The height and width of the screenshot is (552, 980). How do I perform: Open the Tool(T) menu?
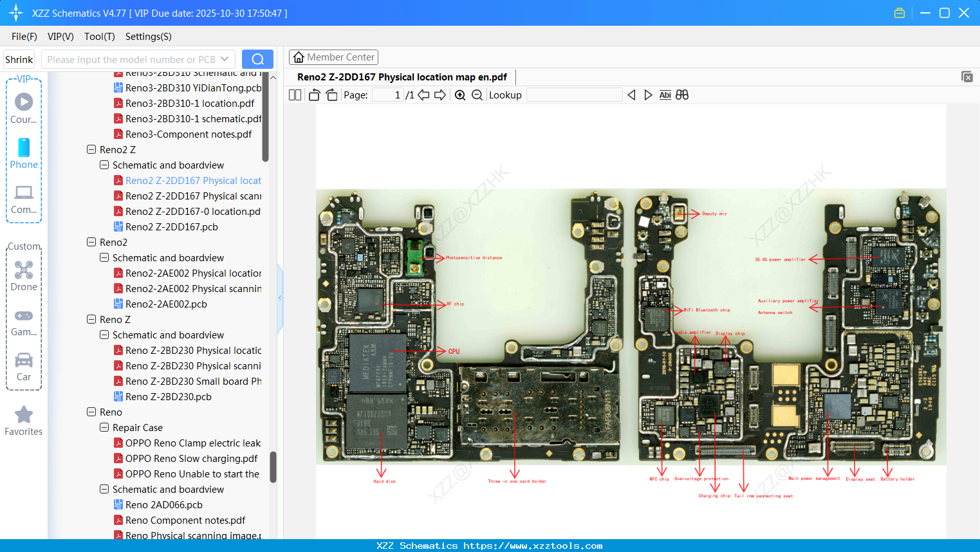[x=99, y=37]
